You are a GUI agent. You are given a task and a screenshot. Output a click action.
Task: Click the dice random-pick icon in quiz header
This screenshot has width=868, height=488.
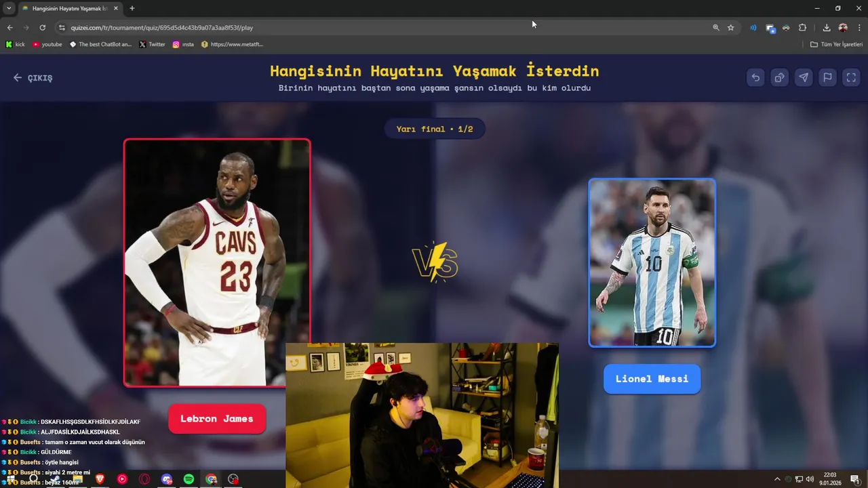pyautogui.click(x=779, y=77)
